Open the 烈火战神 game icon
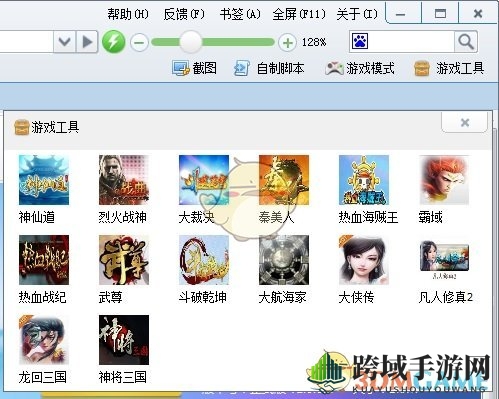Screen dimensions: 499x399 (x=124, y=180)
